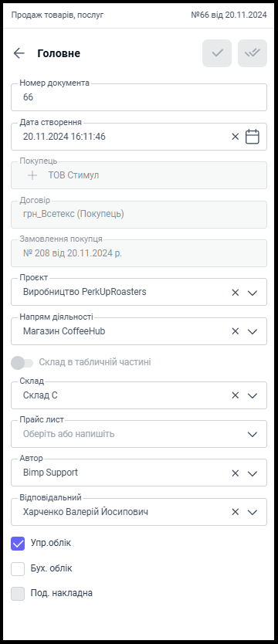Clear the creation date value

point(236,137)
